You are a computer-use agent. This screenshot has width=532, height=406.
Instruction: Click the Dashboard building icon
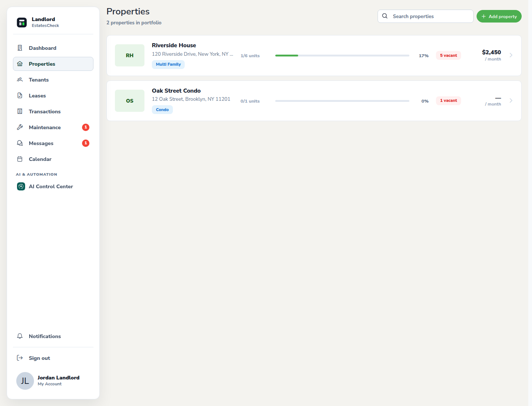(x=20, y=48)
